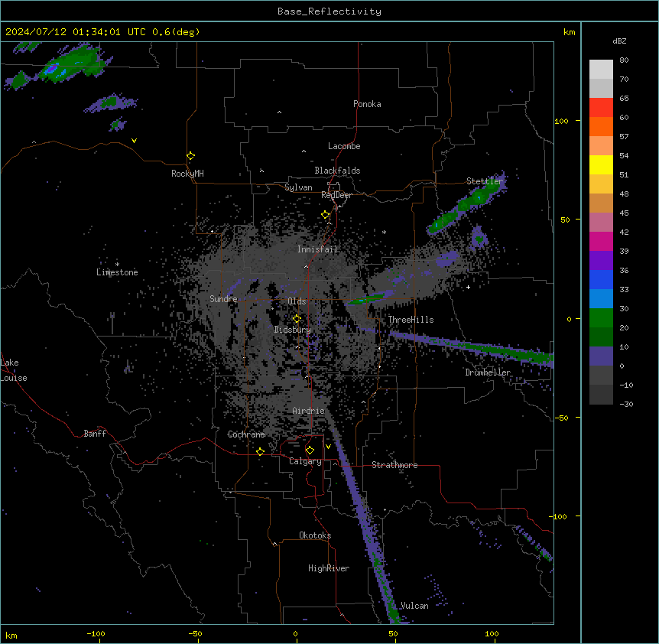Click the Strathmore city label
The height and width of the screenshot is (644, 659).
394,465
